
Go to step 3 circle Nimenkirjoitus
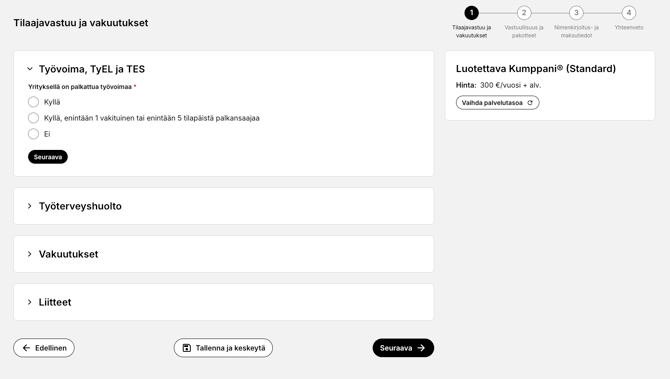point(576,13)
